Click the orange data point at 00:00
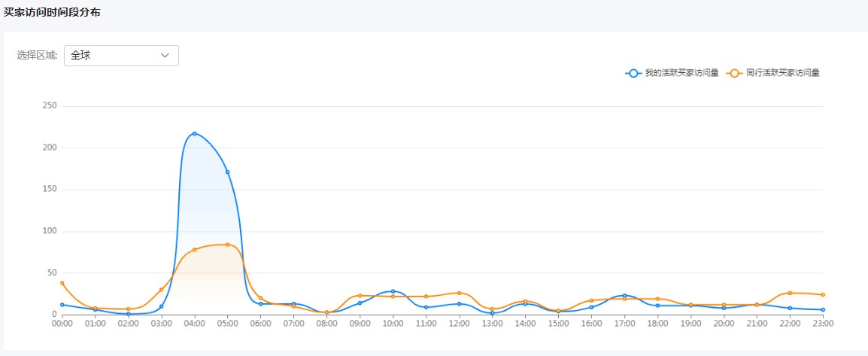 (x=62, y=283)
